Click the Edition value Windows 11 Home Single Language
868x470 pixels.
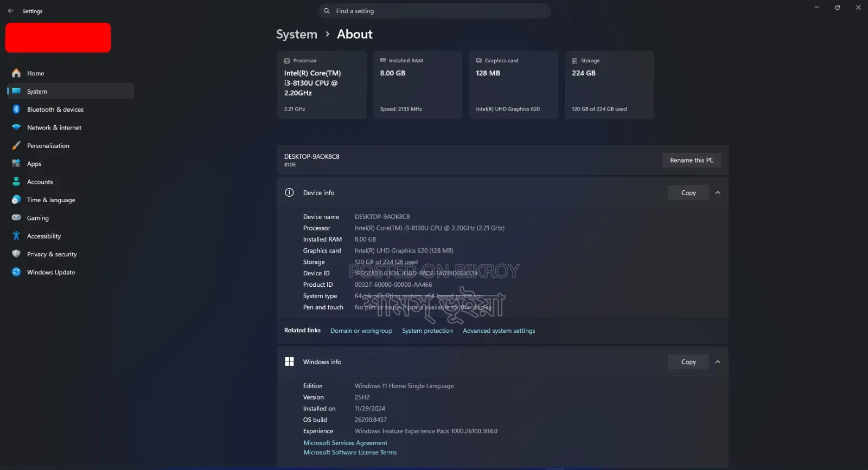[x=404, y=386]
